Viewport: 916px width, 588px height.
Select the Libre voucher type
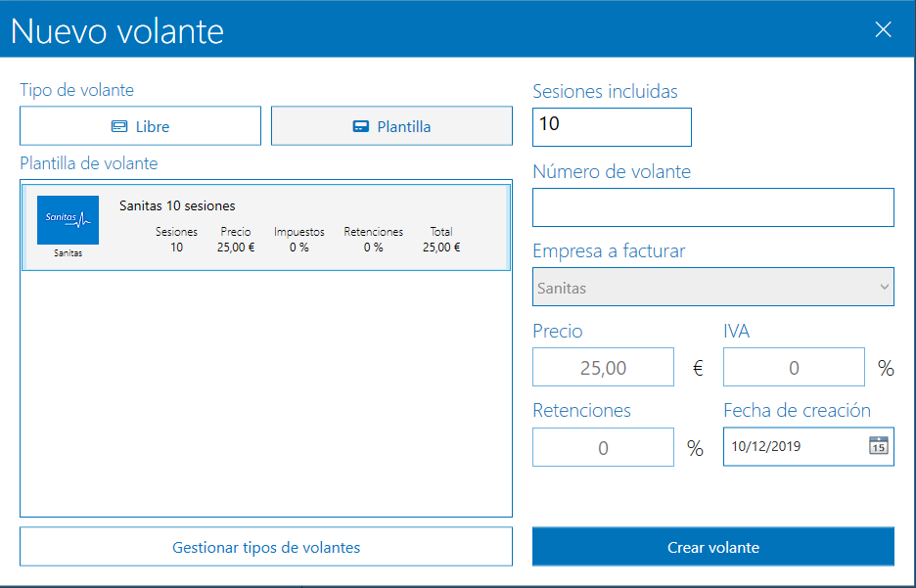140,125
